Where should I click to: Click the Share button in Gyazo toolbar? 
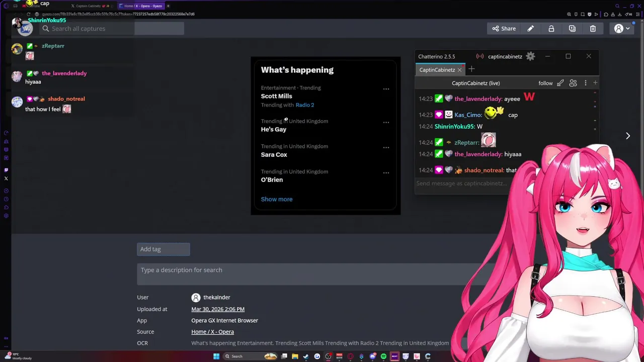click(504, 29)
